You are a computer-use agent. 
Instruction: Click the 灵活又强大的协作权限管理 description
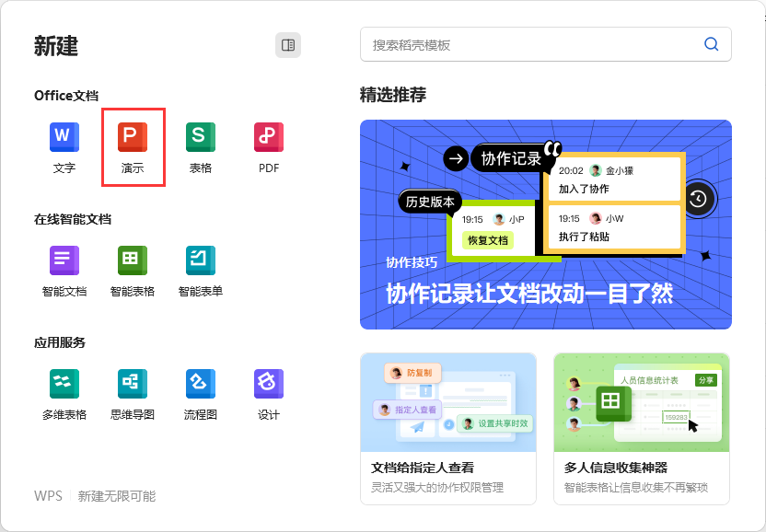(437, 488)
